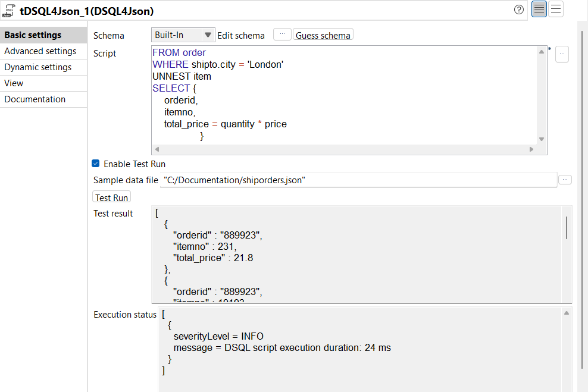The image size is (588, 392).
Task: Click the tDSQL4Json component icon in the header
Action: [x=8, y=9]
